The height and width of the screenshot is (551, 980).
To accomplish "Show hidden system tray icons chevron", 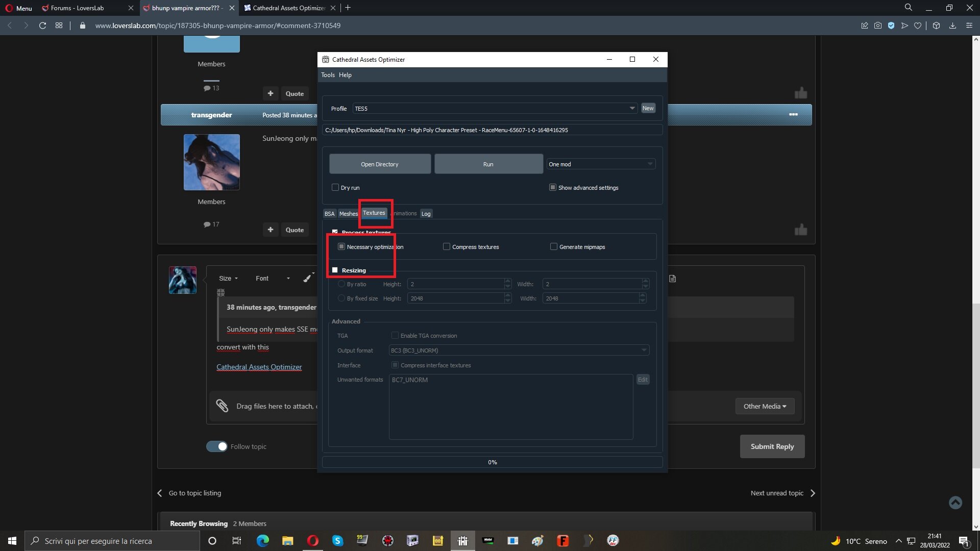I will [x=898, y=541].
